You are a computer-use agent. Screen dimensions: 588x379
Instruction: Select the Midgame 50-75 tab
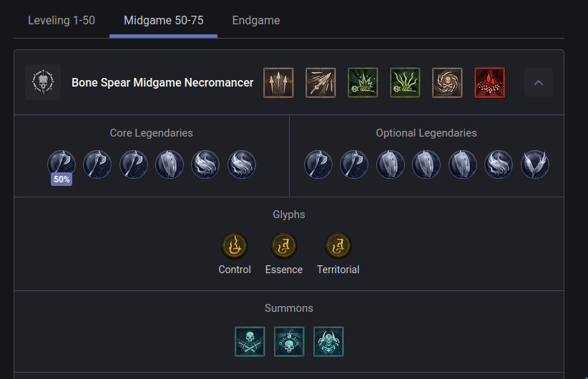click(163, 20)
